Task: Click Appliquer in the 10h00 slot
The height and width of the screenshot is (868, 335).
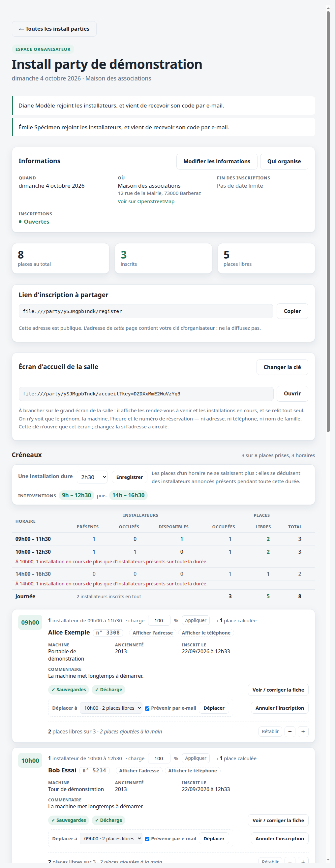Action: 196,758
